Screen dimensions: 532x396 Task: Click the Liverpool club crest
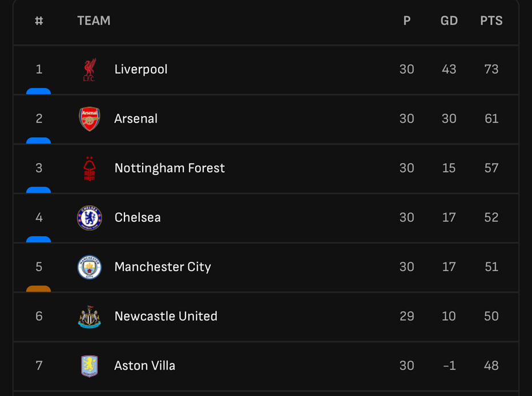90,70
